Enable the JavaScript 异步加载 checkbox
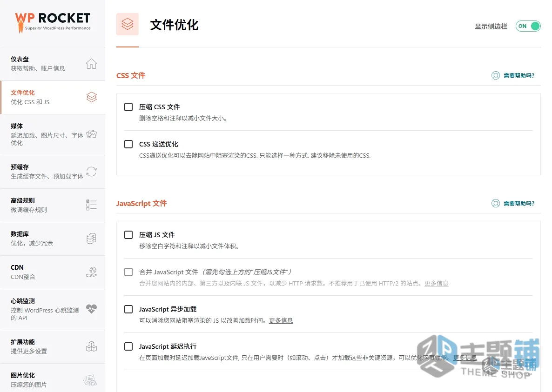The height and width of the screenshot is (392, 552). click(128, 309)
